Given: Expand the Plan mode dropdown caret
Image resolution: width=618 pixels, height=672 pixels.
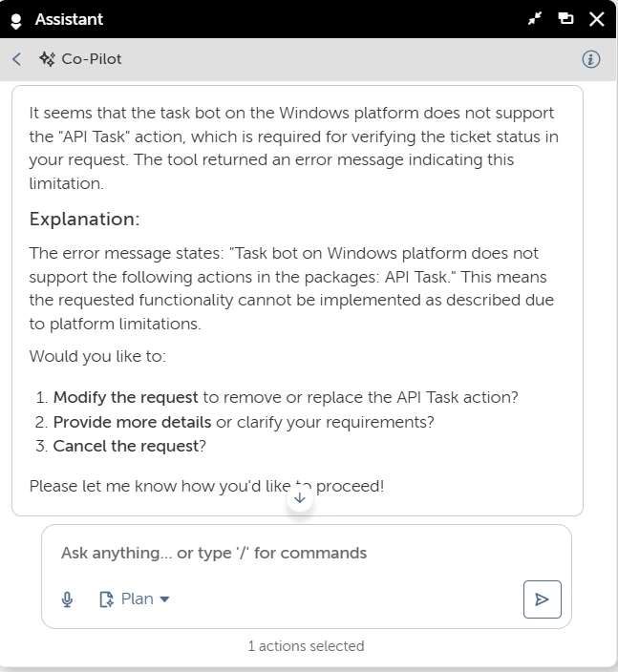Looking at the screenshot, I should [164, 599].
